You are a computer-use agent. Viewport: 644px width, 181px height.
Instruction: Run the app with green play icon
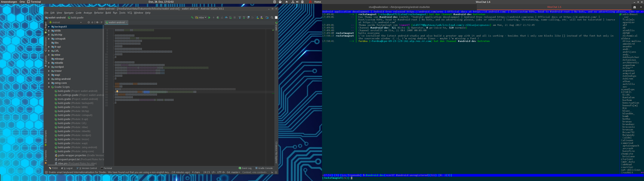(209, 17)
